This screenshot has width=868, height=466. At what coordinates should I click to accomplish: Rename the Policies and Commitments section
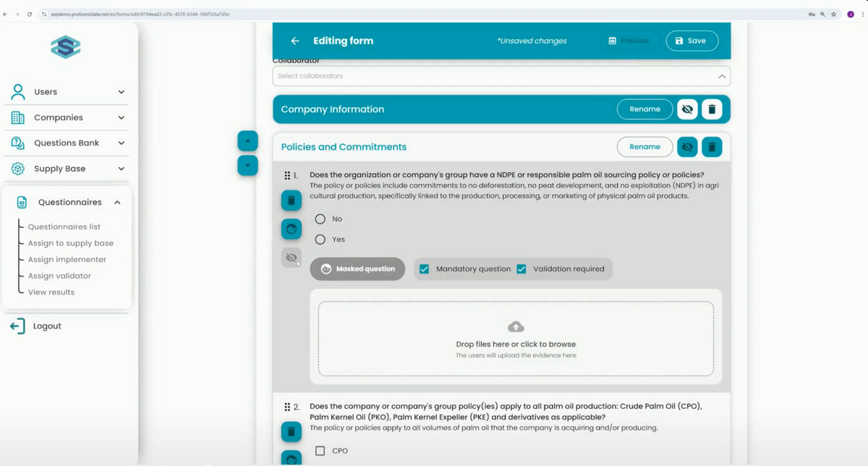644,147
